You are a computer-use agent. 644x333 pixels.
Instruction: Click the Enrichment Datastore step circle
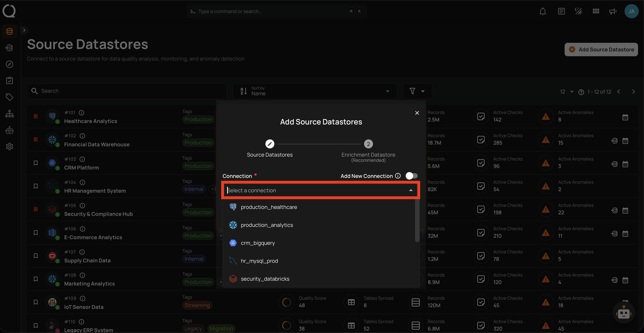point(368,144)
